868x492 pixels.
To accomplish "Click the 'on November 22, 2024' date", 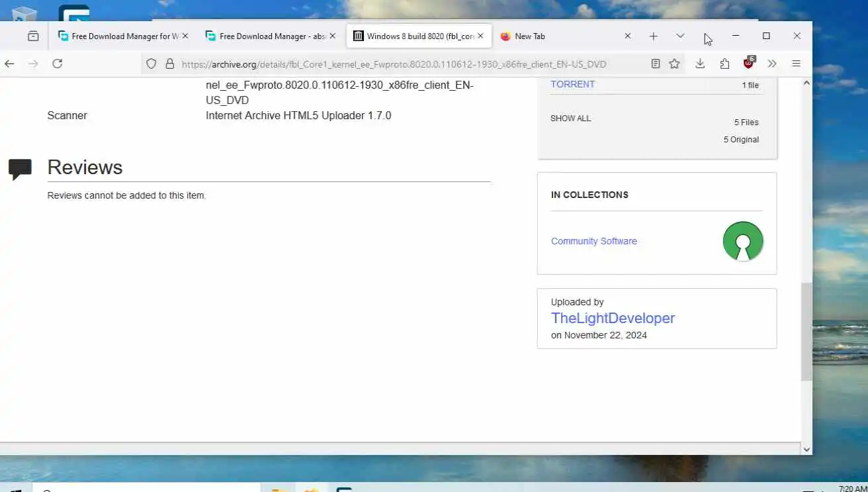I will (x=599, y=335).
